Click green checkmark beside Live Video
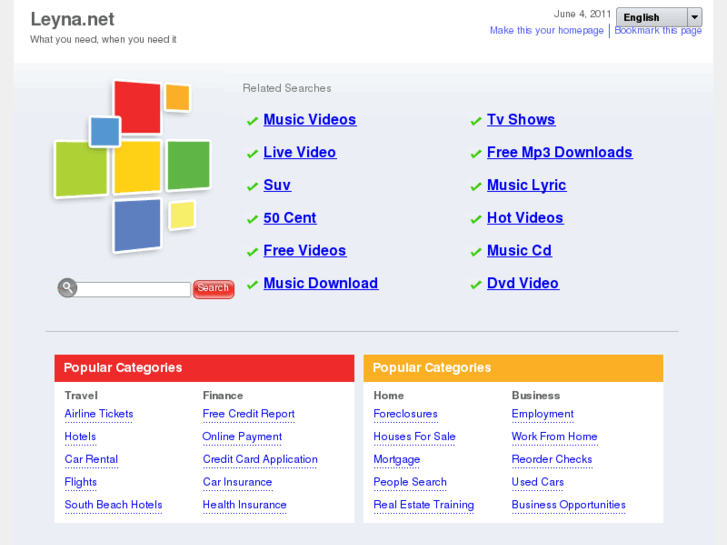Screen dimensions: 727x545 pos(252,154)
